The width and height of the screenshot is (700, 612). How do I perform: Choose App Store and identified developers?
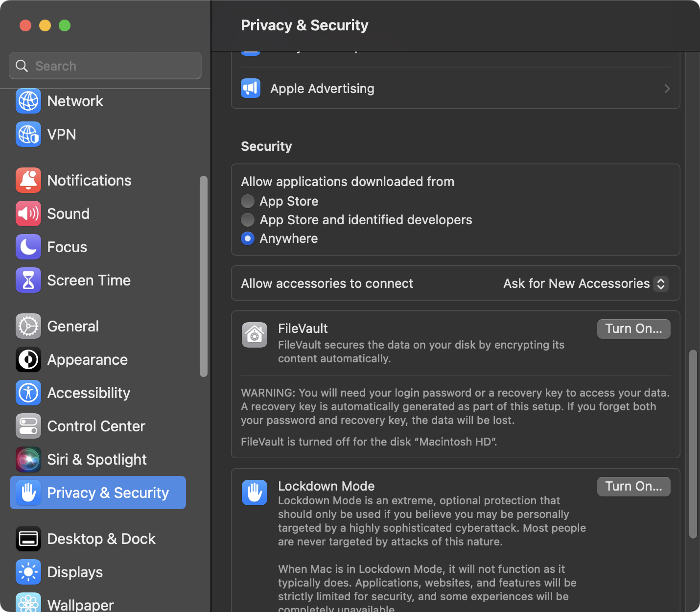(x=248, y=220)
